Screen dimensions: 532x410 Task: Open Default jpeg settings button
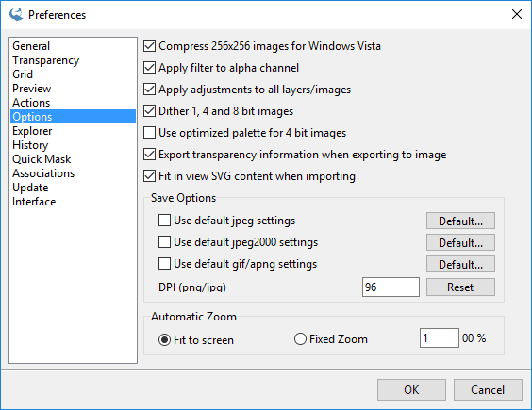[x=460, y=221]
